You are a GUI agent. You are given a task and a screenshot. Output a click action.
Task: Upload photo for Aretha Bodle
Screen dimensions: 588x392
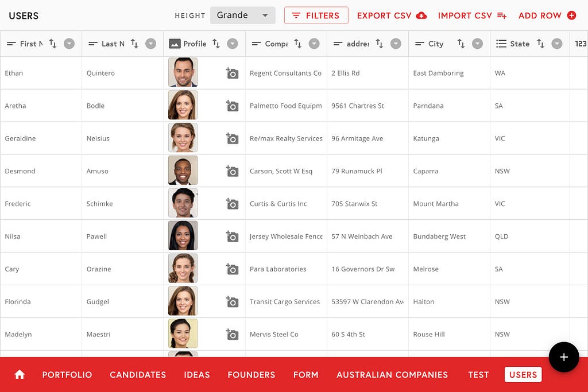[232, 106]
